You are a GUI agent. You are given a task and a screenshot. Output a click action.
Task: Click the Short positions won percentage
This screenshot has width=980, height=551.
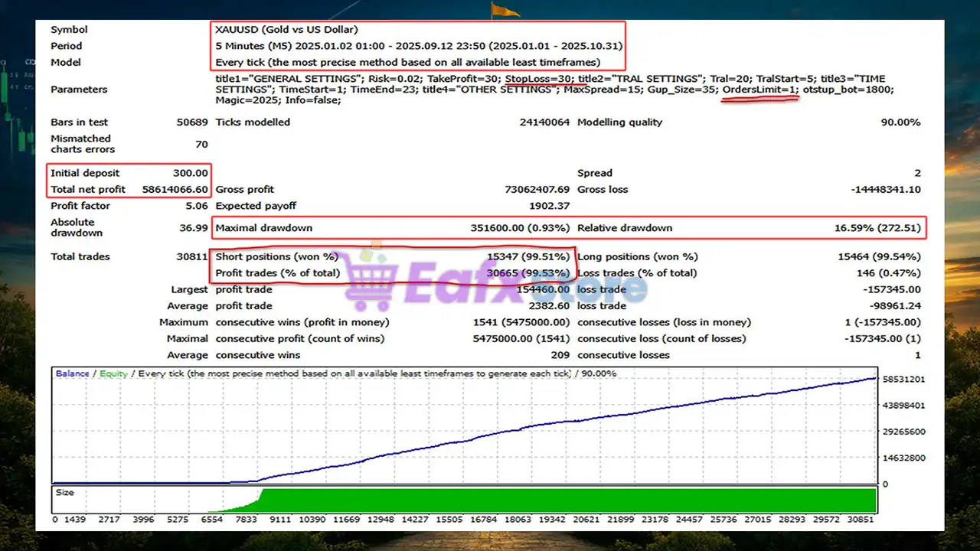(529, 256)
